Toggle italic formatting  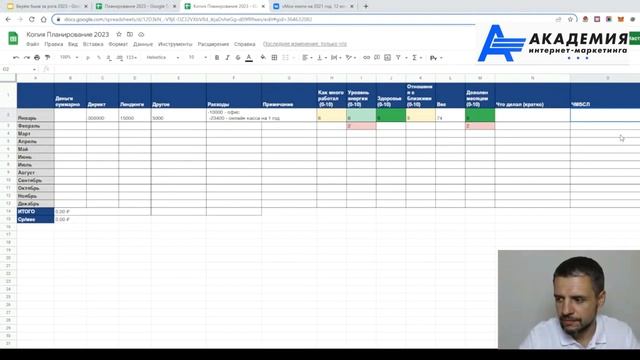click(x=227, y=58)
